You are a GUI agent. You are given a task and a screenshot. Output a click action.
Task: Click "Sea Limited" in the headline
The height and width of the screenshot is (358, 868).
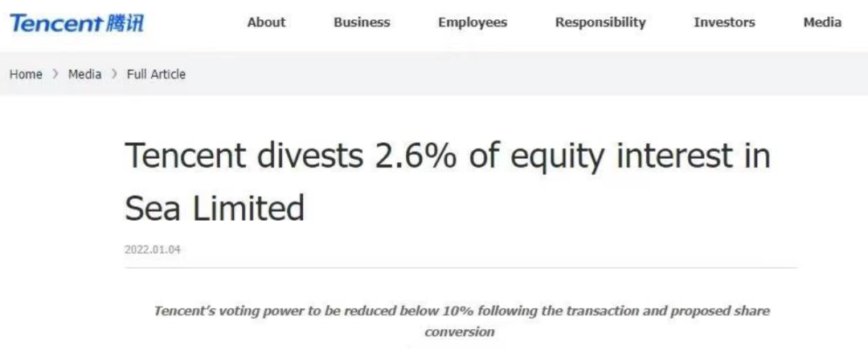[215, 209]
